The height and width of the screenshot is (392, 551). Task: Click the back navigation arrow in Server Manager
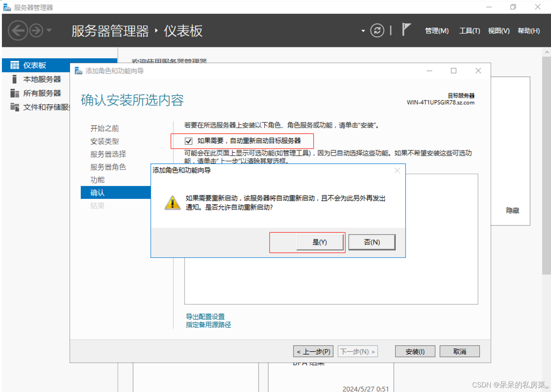(18, 30)
